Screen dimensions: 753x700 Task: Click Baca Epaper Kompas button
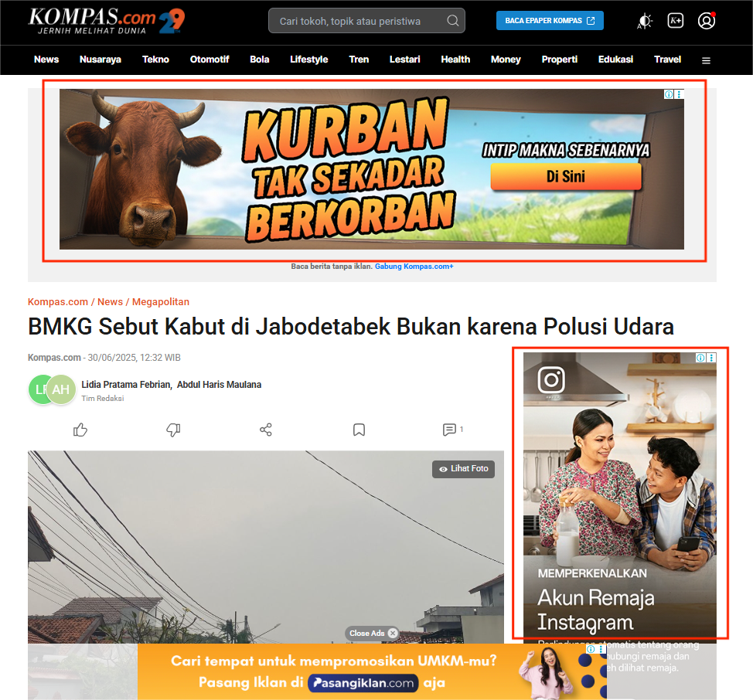[x=550, y=21]
